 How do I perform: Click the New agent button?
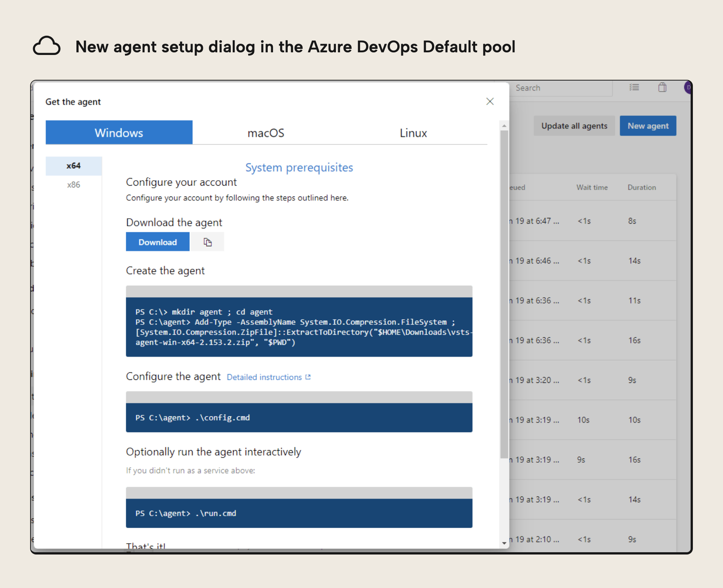(x=648, y=126)
